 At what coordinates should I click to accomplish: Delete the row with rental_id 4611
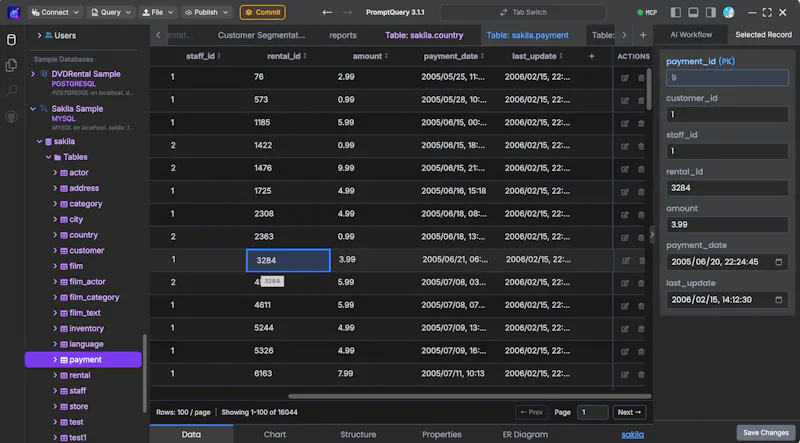click(641, 306)
